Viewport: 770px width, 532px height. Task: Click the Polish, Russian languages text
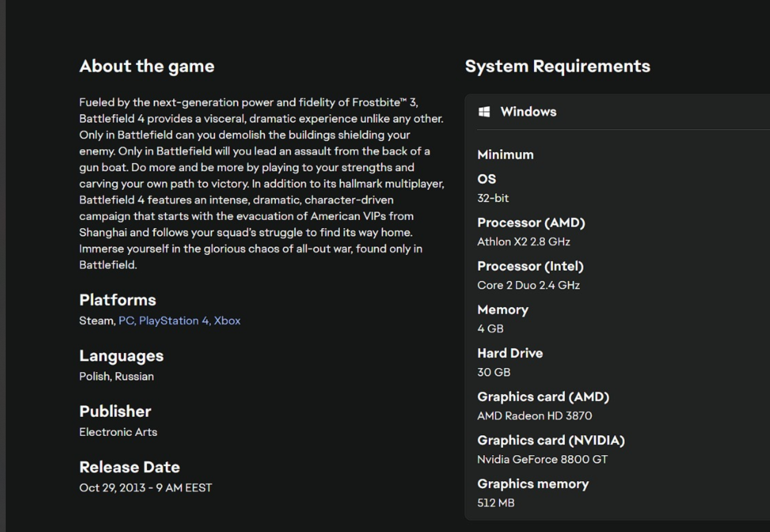[x=116, y=376]
